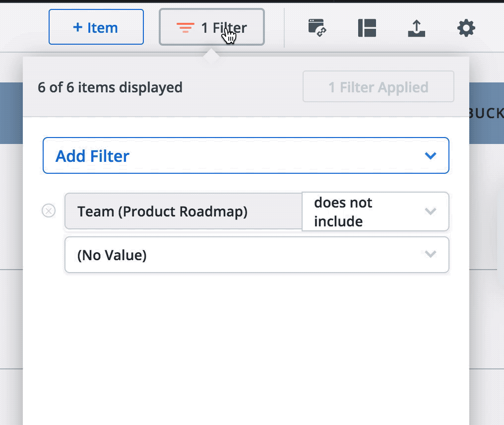Image resolution: width=504 pixels, height=425 pixels.
Task: Click the chevron on the Add Filter selector
Action: (x=431, y=155)
